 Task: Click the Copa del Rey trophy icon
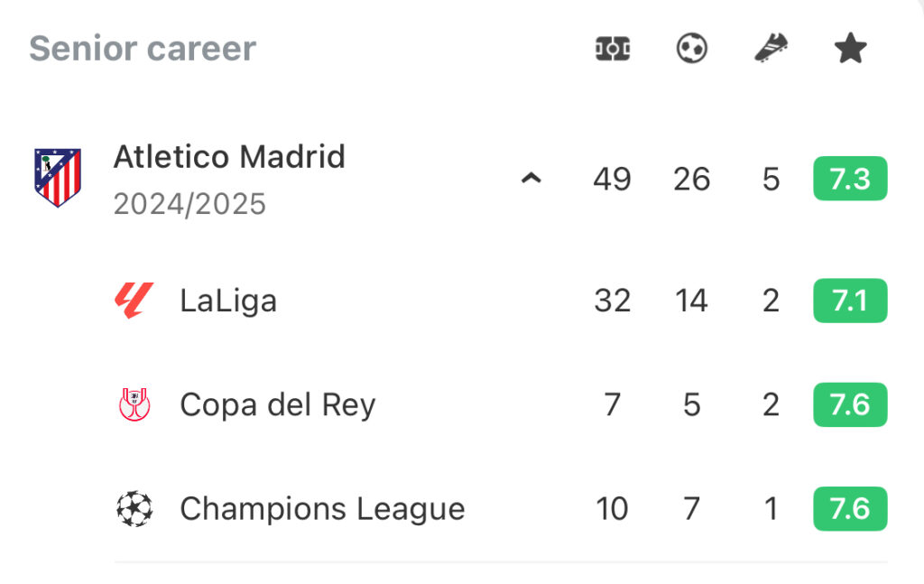134,404
